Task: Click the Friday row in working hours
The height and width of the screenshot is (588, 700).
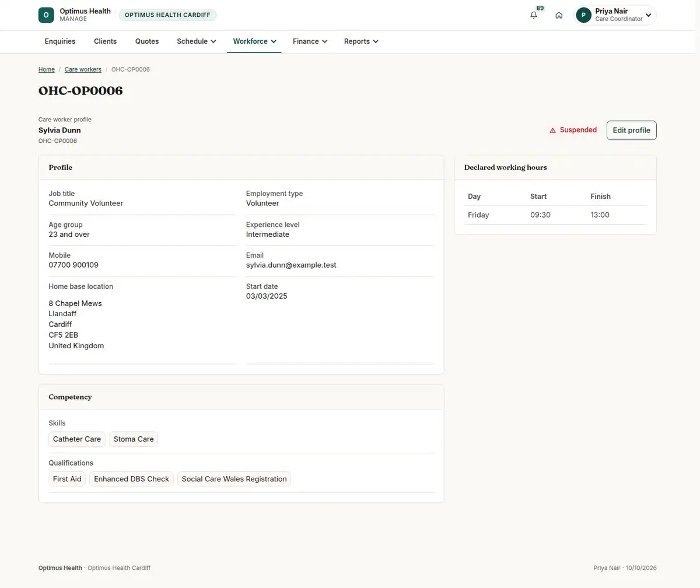Action: coord(555,215)
